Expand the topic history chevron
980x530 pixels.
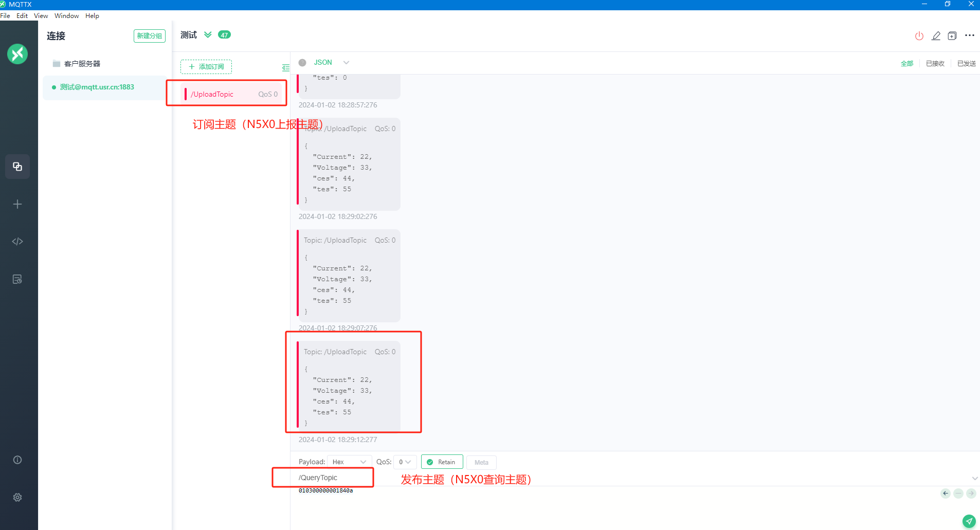(974, 479)
